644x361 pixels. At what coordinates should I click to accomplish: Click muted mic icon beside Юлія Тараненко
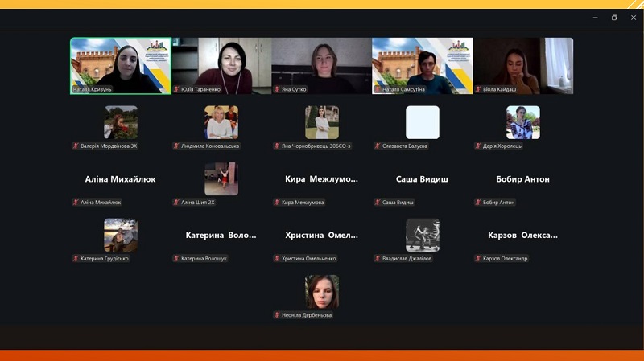177,89
